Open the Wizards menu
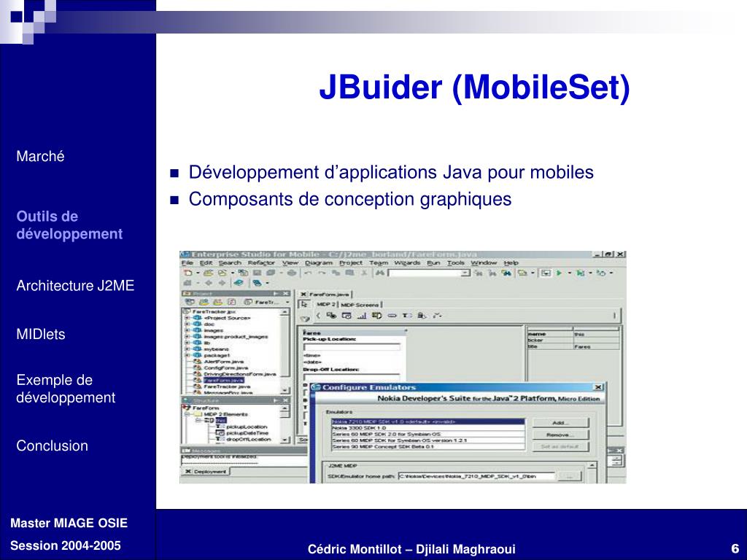 click(x=407, y=262)
